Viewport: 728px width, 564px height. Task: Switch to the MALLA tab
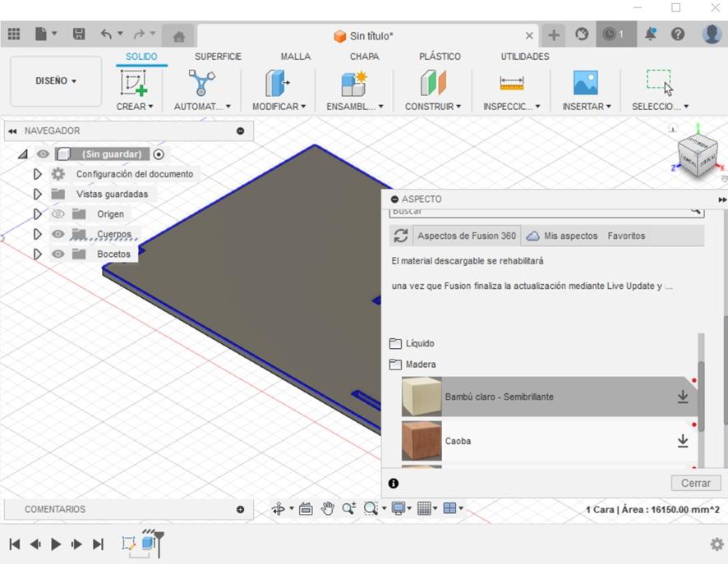pos(295,57)
